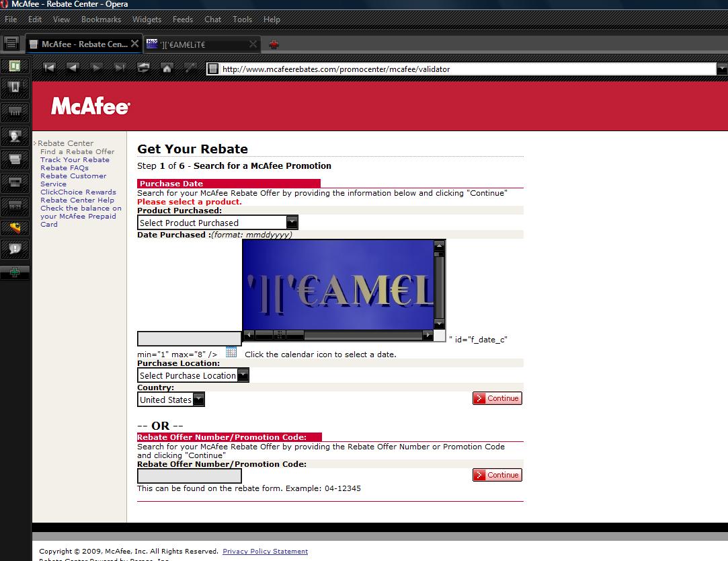
Task: Click the Rebate Offer Number/Promotion Code field
Action: pos(190,476)
